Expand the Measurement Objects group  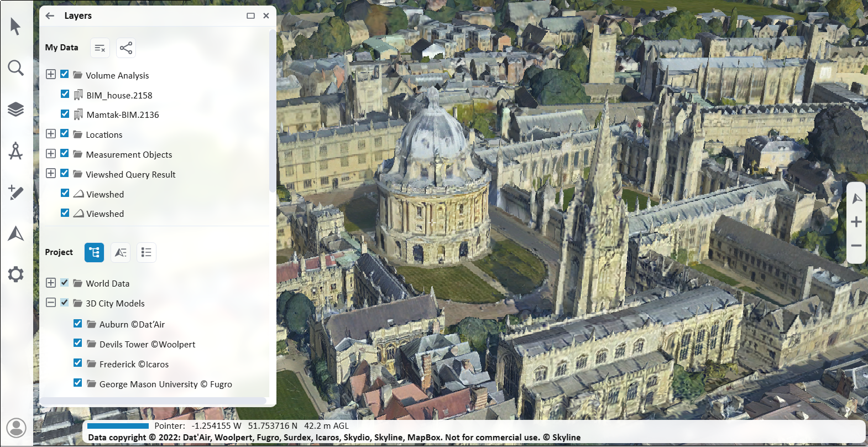click(51, 154)
